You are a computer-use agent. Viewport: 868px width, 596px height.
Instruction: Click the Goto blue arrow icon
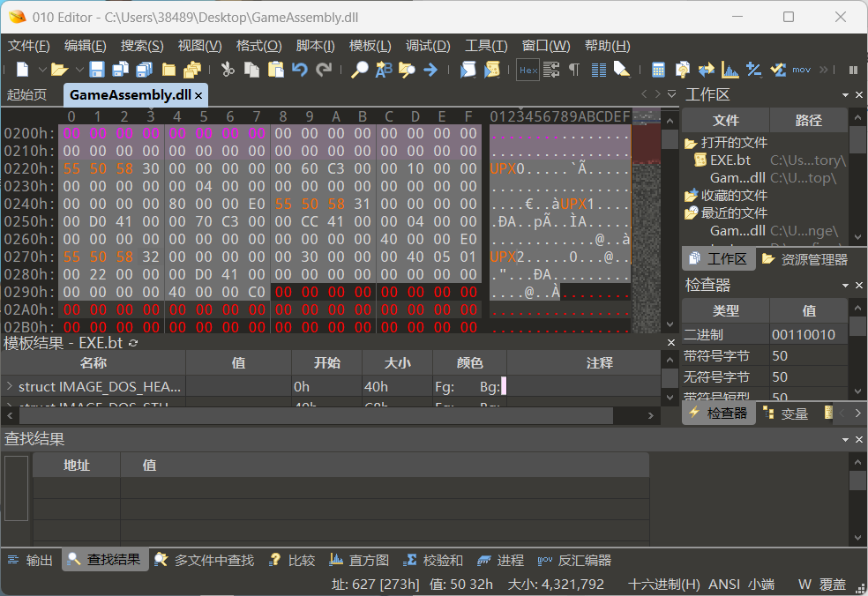click(430, 69)
